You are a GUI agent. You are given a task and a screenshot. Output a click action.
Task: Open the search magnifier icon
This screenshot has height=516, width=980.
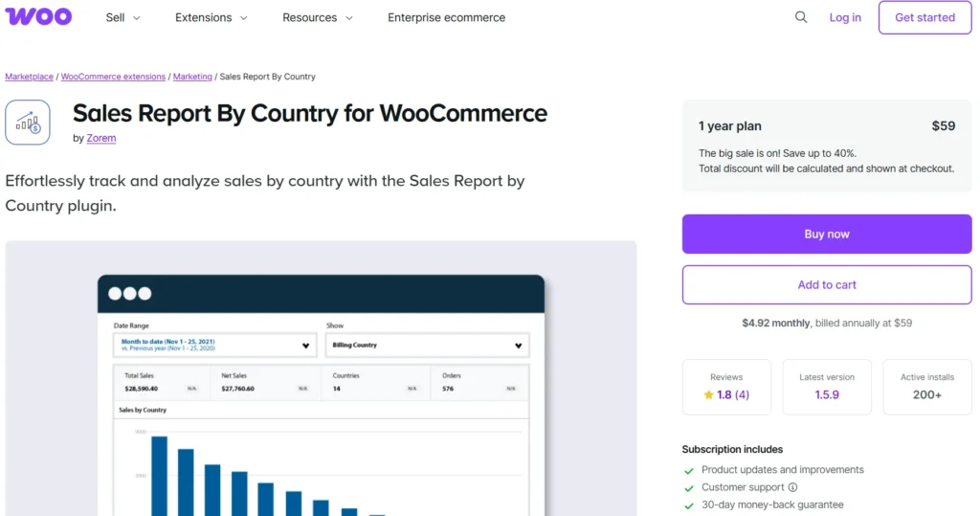[x=801, y=17]
